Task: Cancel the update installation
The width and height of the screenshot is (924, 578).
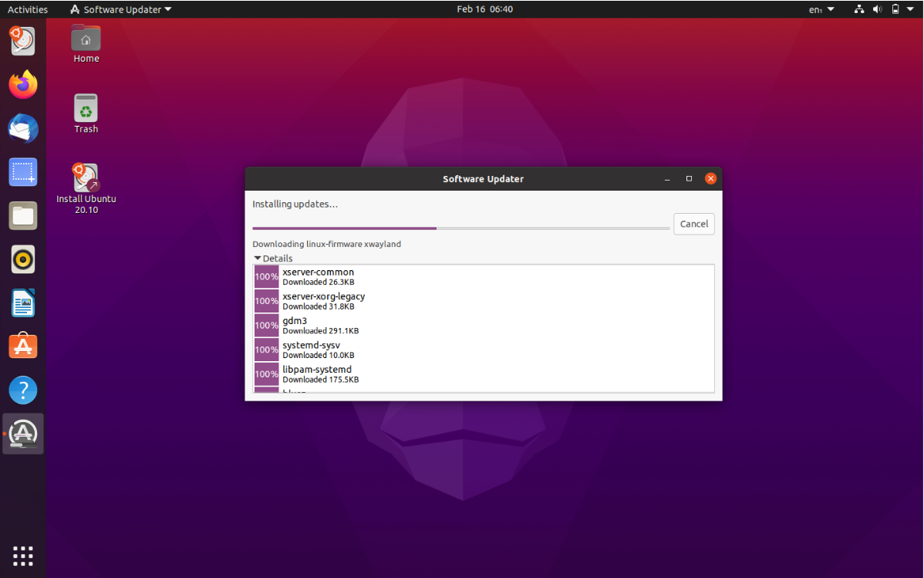Action: coord(693,224)
